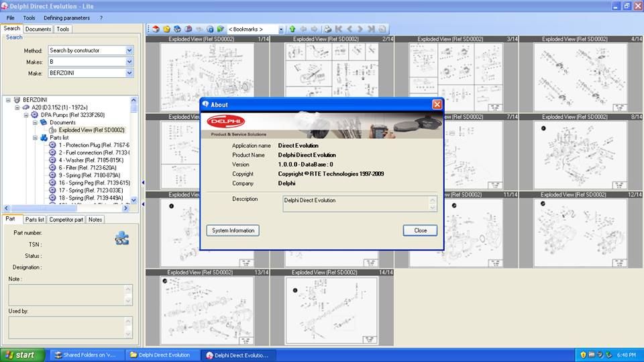
Task: Click the Close button in About dialog
Action: 420,230
